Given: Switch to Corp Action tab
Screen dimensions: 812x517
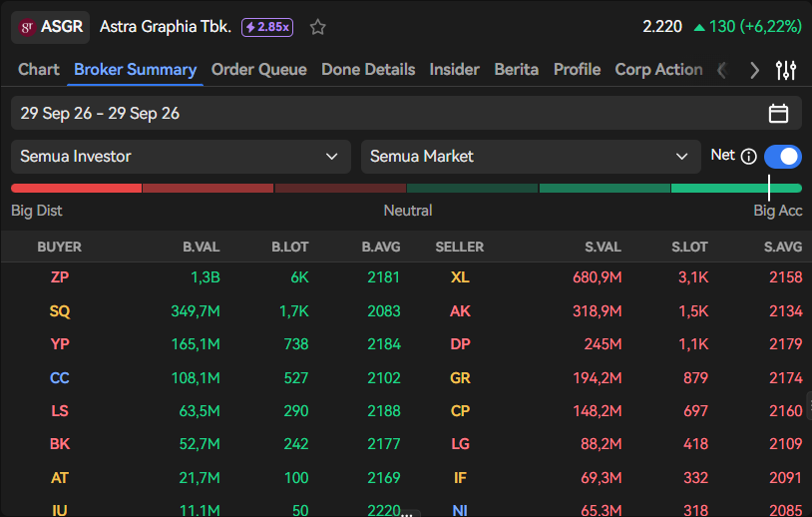Looking at the screenshot, I should [658, 70].
